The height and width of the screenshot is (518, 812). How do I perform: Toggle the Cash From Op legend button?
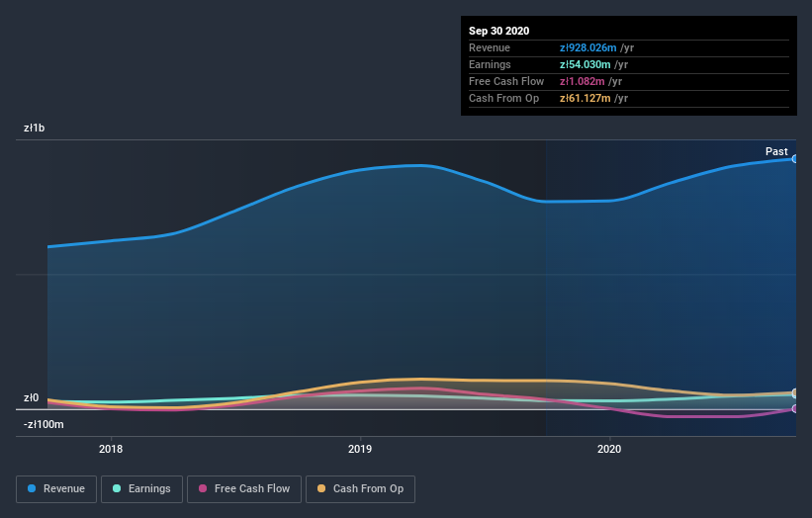tap(360, 489)
